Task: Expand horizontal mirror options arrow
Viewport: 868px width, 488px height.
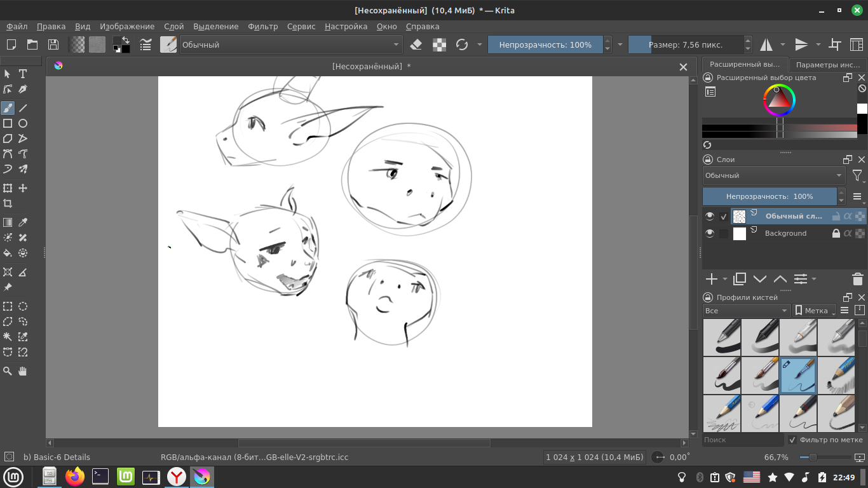Action: click(x=783, y=44)
